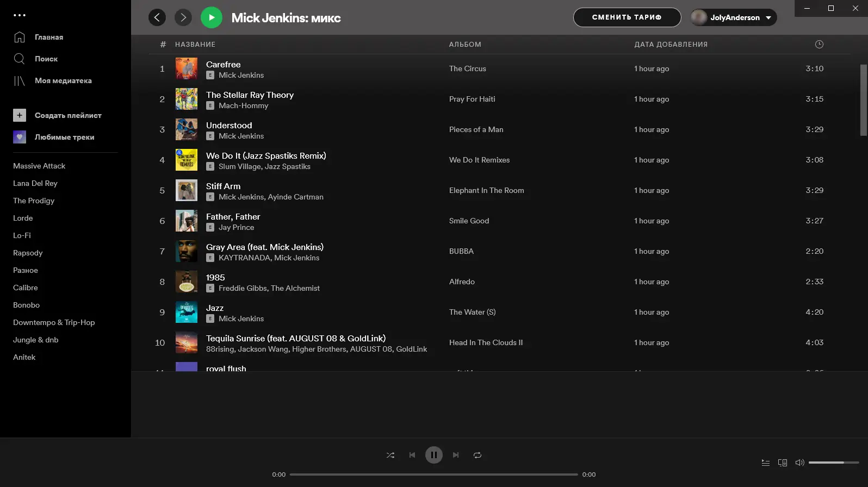Open the Lorde playlist
868x487 pixels.
(23, 218)
